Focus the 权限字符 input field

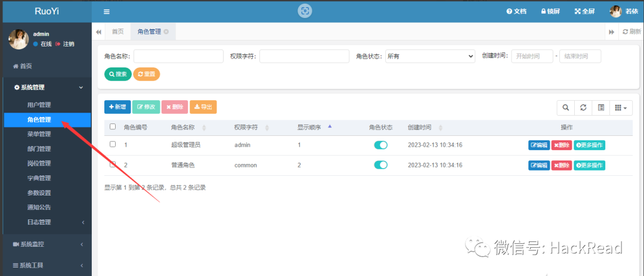(x=304, y=56)
